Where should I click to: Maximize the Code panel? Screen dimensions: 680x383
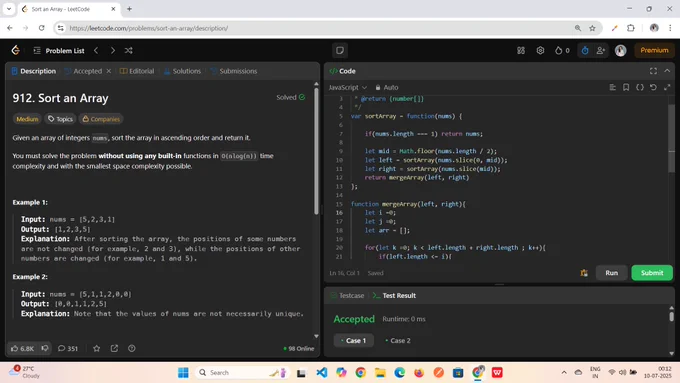tap(653, 71)
